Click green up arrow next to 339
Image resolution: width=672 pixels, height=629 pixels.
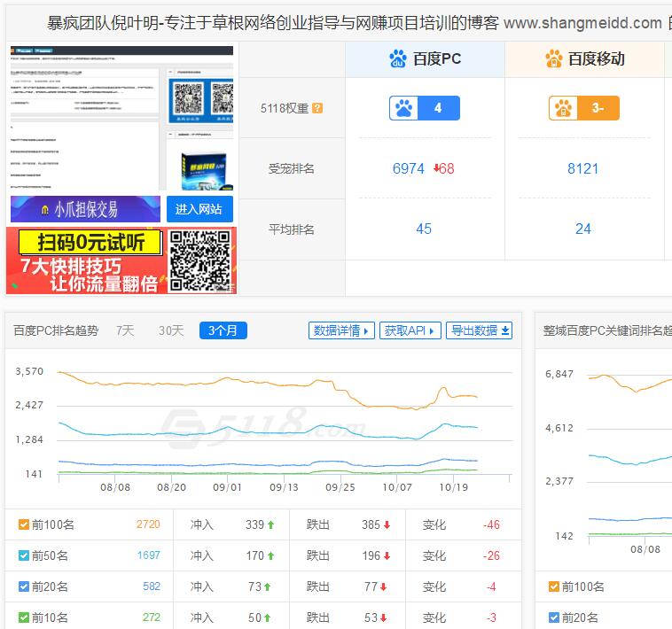(271, 525)
